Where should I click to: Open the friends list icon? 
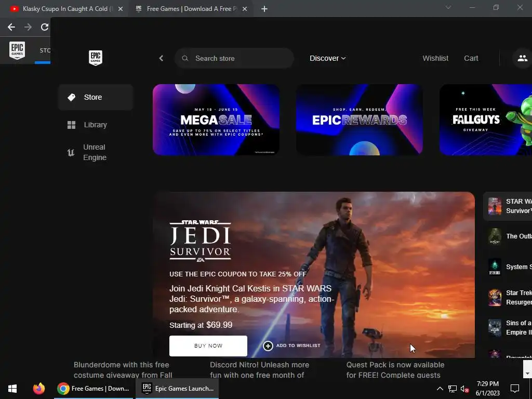click(x=523, y=58)
